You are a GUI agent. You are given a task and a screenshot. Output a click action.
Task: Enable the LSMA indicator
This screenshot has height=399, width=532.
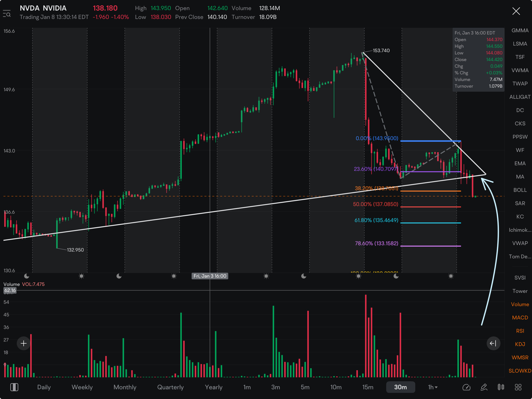(520, 44)
